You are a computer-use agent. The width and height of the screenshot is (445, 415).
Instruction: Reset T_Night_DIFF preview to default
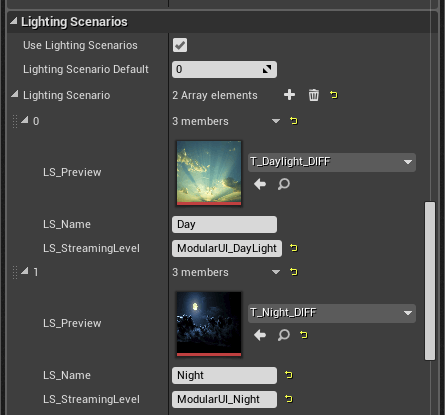click(x=304, y=334)
